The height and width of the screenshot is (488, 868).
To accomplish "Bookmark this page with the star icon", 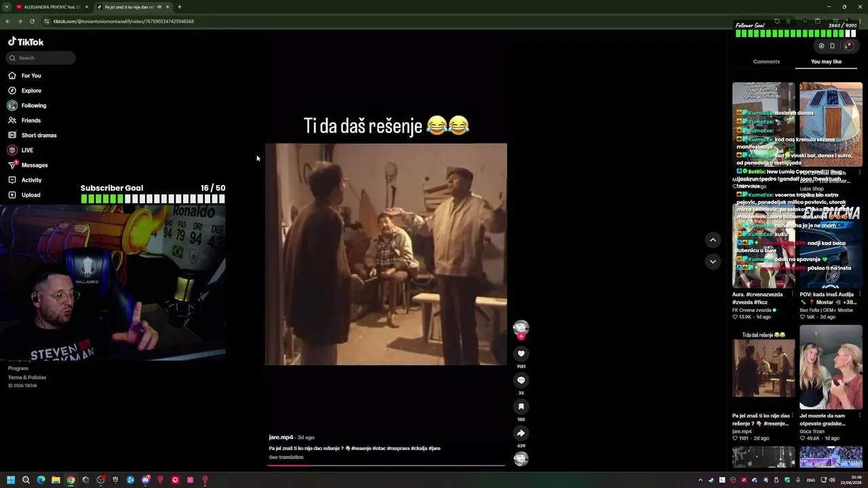I will click(x=789, y=21).
